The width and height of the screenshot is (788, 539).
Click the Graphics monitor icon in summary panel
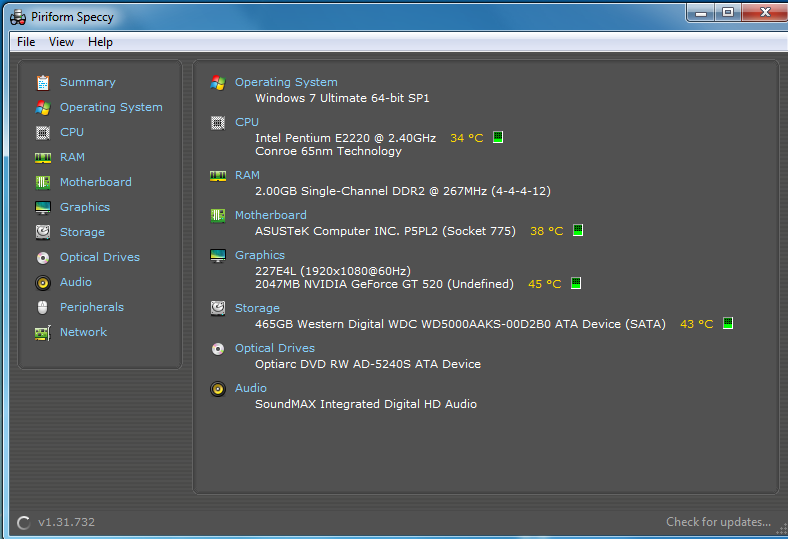point(218,256)
